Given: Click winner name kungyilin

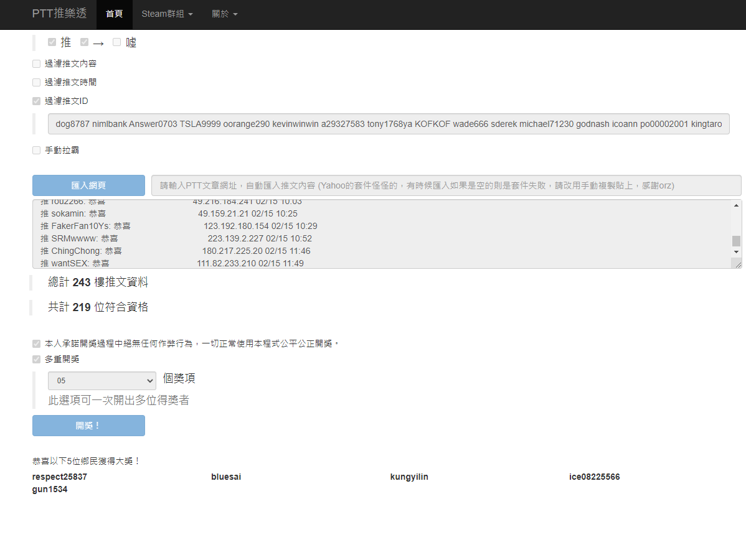Looking at the screenshot, I should 409,477.
